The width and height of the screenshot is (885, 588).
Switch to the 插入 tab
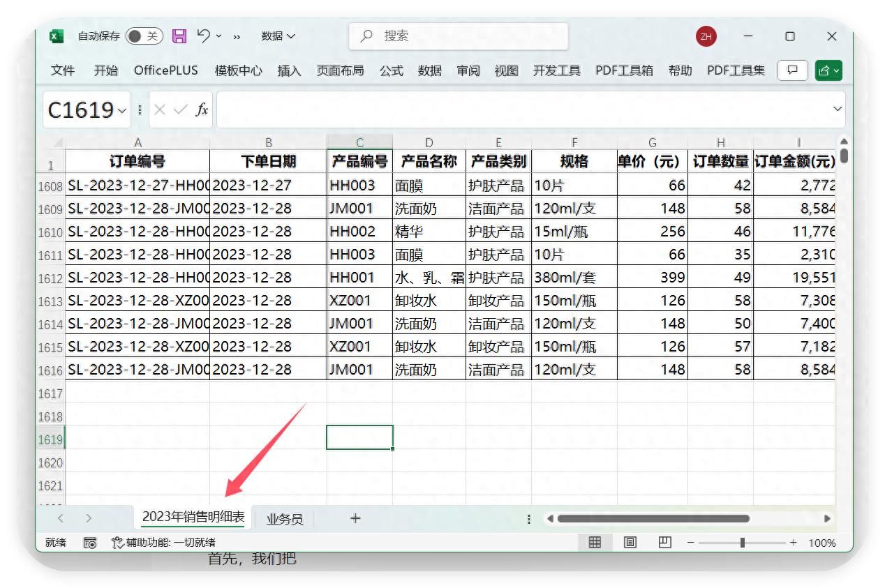289,70
